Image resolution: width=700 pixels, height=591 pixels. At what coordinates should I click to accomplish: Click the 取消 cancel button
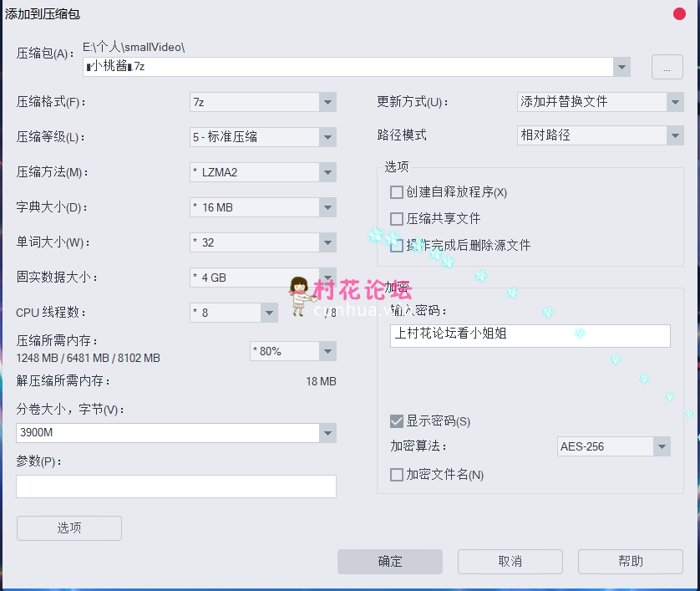[510, 562]
